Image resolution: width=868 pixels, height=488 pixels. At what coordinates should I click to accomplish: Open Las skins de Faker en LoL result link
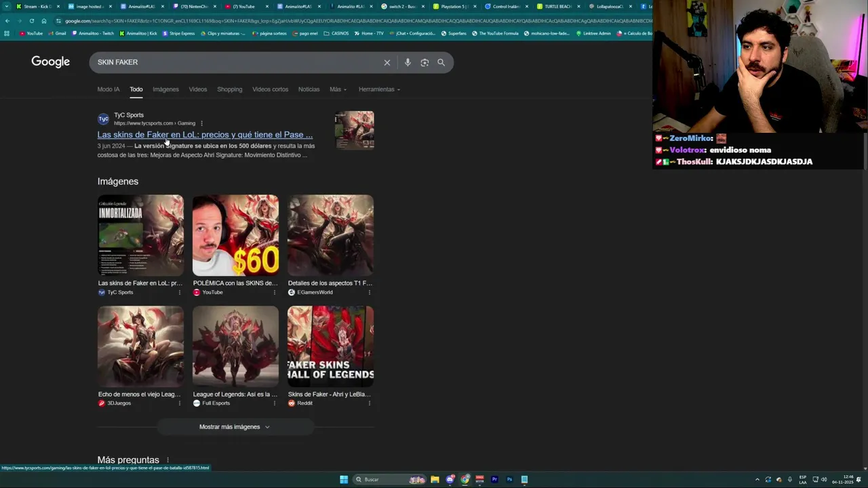coord(205,135)
